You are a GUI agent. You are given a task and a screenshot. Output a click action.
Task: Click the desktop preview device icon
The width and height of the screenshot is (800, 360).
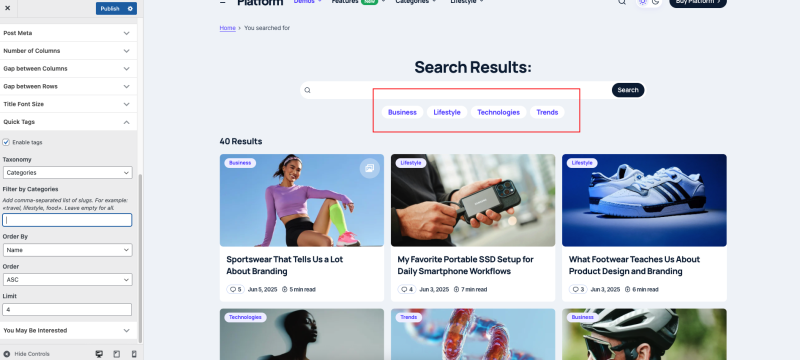pos(99,354)
